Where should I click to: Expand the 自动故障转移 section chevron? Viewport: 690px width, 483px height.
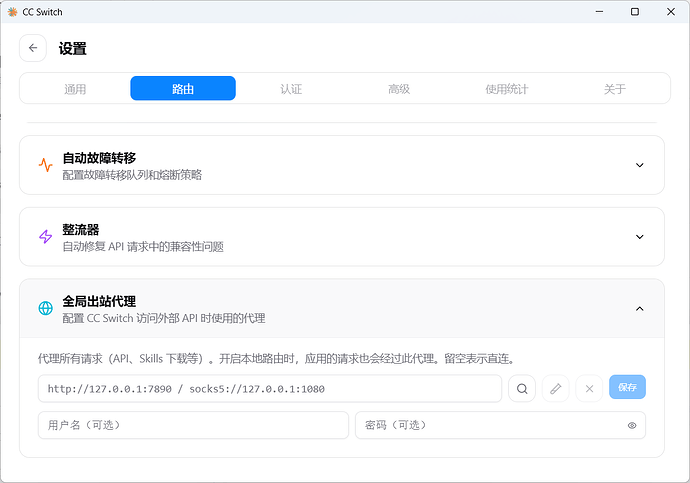640,165
